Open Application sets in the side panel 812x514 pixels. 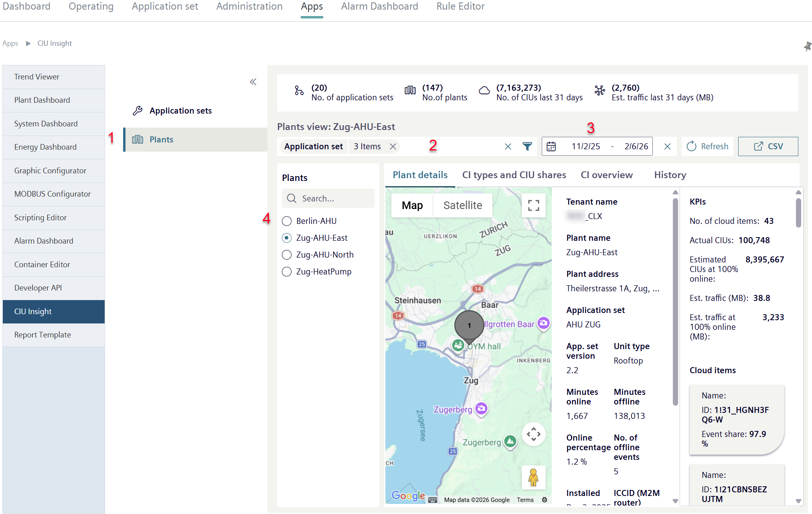pyautogui.click(x=180, y=111)
